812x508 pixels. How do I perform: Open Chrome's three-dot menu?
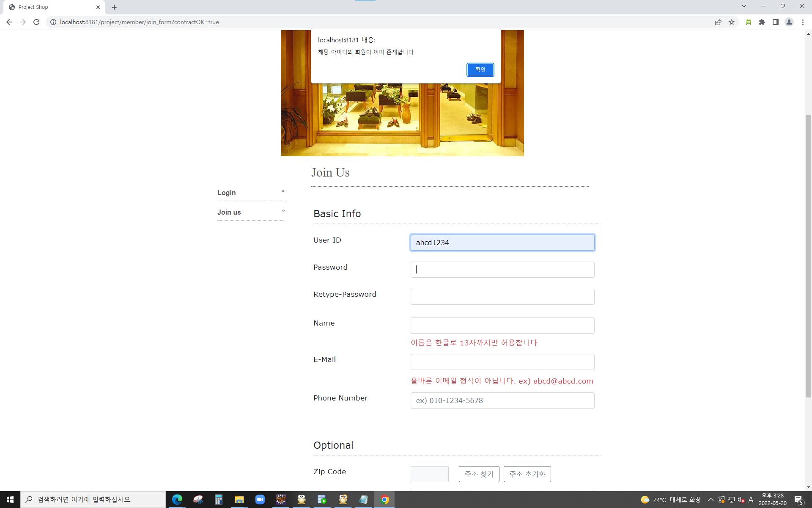(804, 22)
